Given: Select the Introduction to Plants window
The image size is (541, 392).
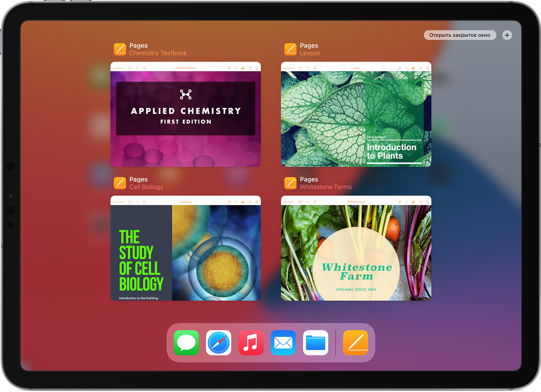Looking at the screenshot, I should point(356,114).
